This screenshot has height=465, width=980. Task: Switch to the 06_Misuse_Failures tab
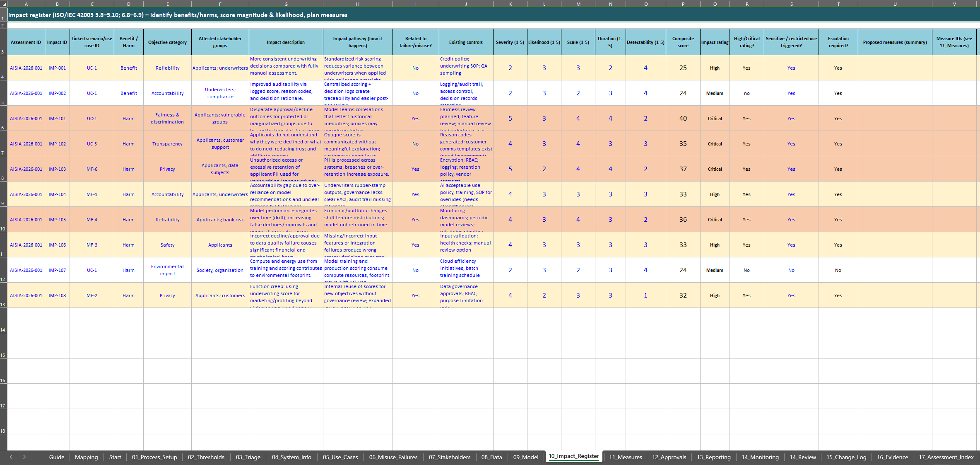393,457
